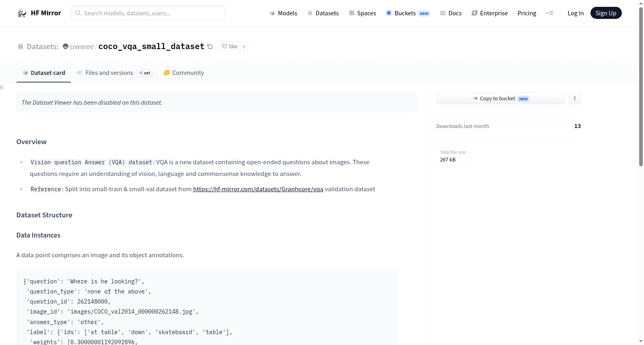Toggle the table of contents sidebar icon
This screenshot has width=644, height=345.
pyautogui.click(x=2, y=87)
